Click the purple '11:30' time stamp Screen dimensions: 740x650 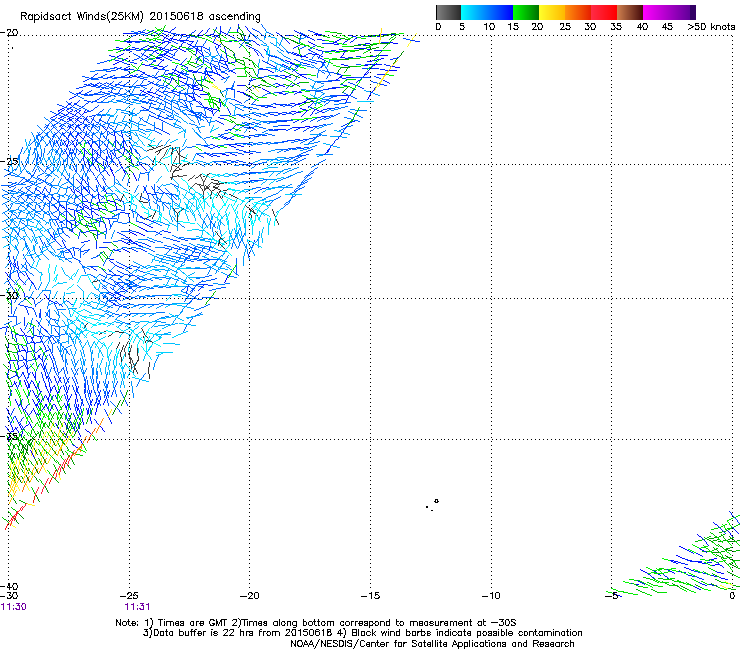coord(14,607)
